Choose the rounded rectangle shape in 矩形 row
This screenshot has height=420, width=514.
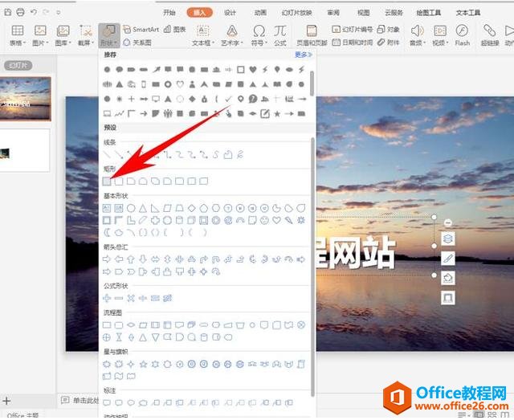[119, 181]
